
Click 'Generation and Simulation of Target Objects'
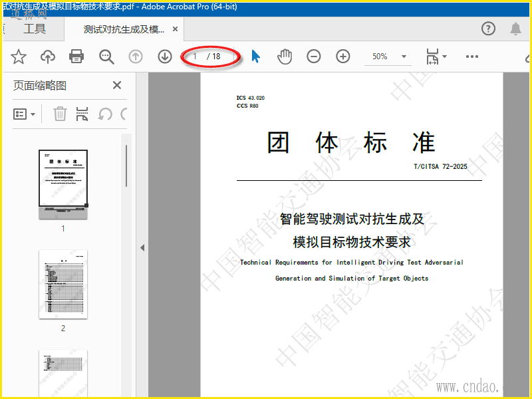(x=352, y=278)
